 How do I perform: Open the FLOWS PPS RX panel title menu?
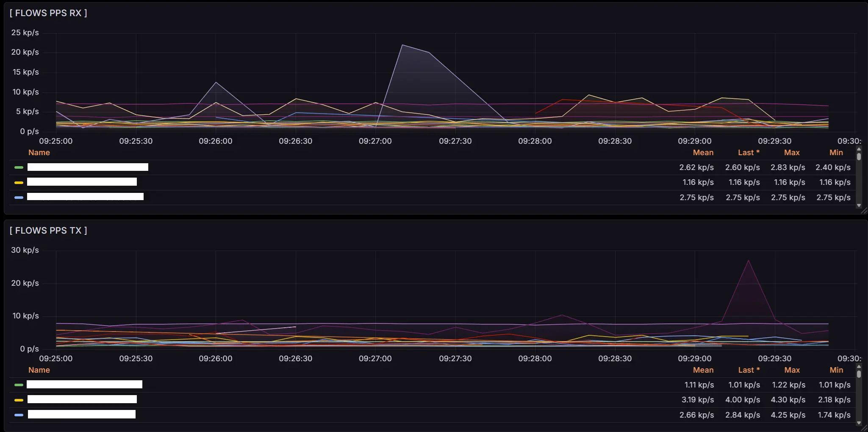(48, 13)
